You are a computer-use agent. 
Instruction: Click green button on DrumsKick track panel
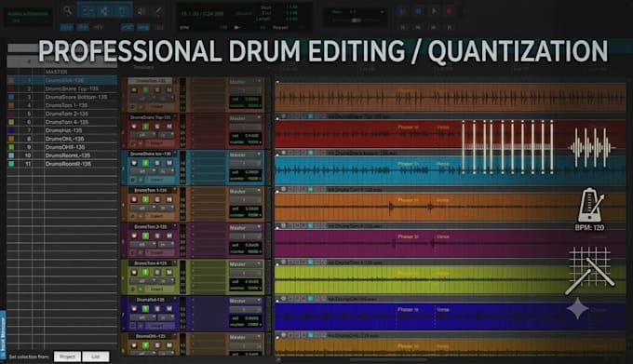pos(146,89)
